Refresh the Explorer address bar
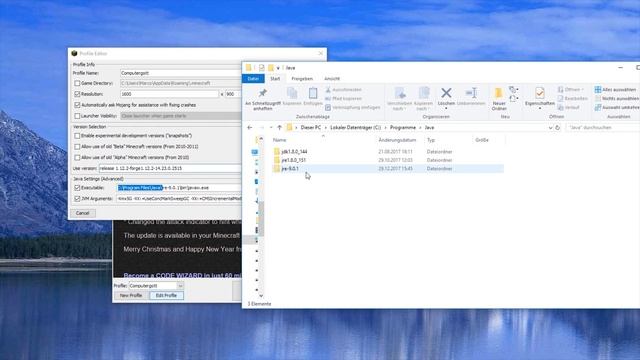 pos(558,128)
